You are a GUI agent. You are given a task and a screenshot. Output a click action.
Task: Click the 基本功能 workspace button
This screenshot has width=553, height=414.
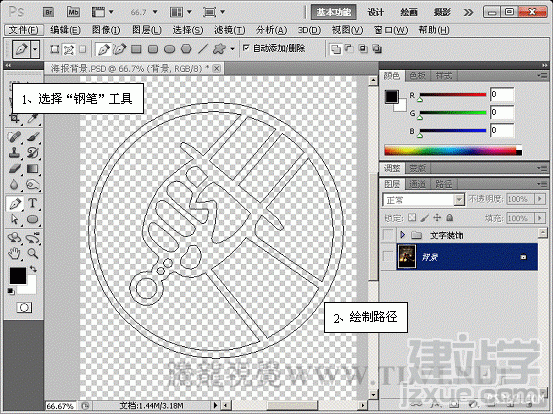[x=334, y=12]
